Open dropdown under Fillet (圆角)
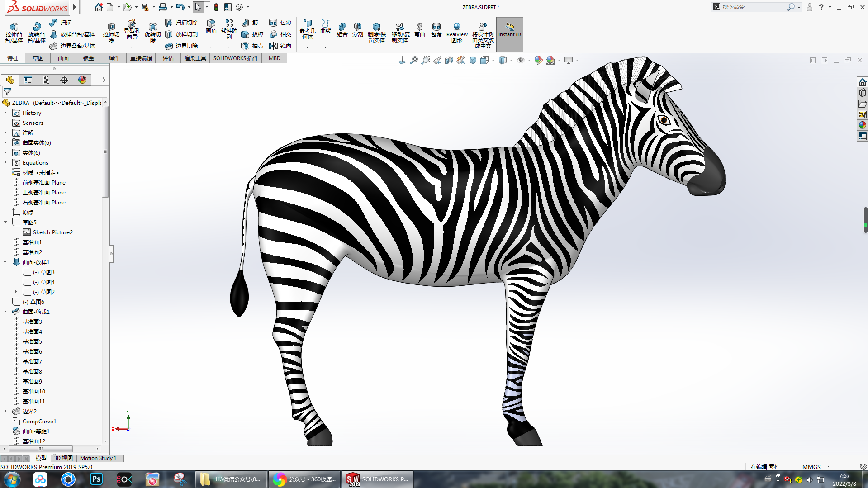The image size is (868, 488). tap(211, 47)
